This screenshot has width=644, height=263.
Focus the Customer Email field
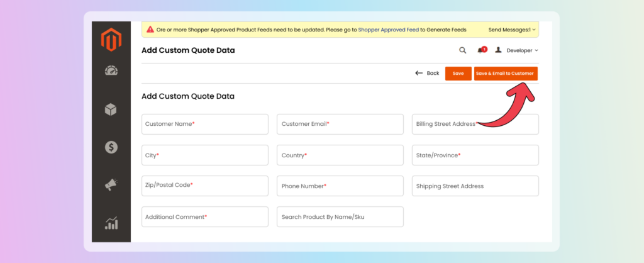click(340, 124)
